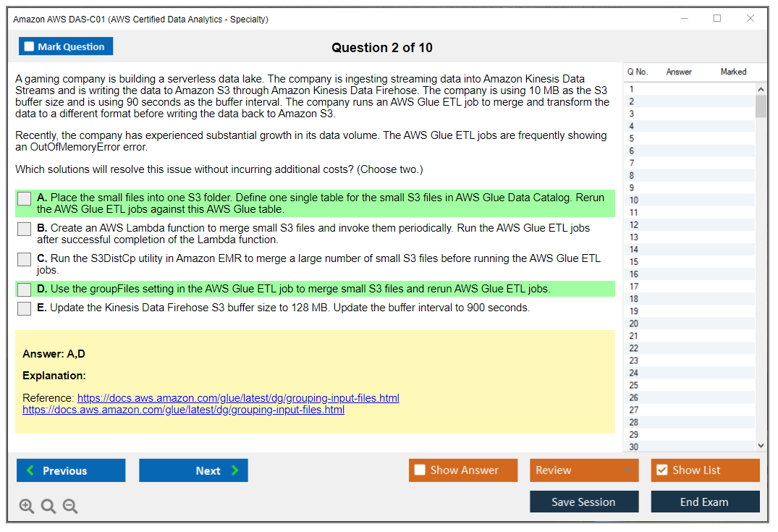Toggle the Show Answer checkbox
778x532 pixels.
pyautogui.click(x=420, y=470)
